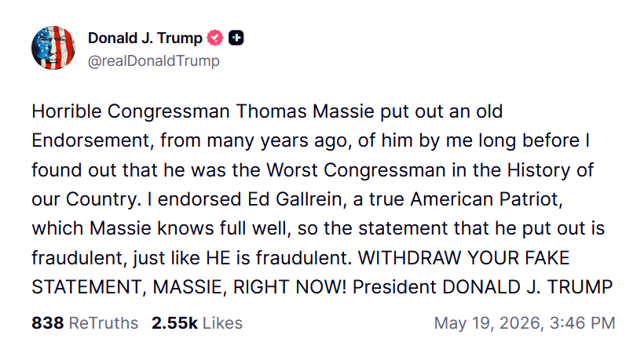View the 2.55k Likes count

click(x=197, y=323)
